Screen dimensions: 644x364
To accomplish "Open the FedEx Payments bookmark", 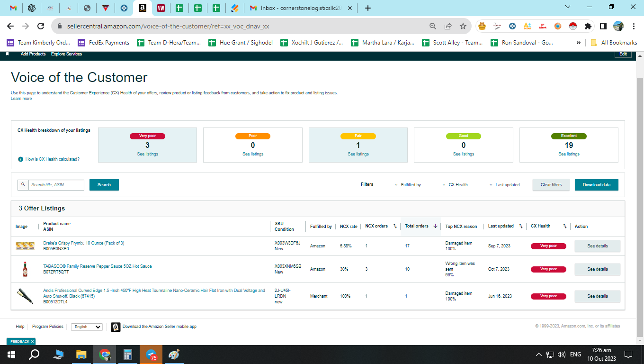I will pyautogui.click(x=103, y=43).
